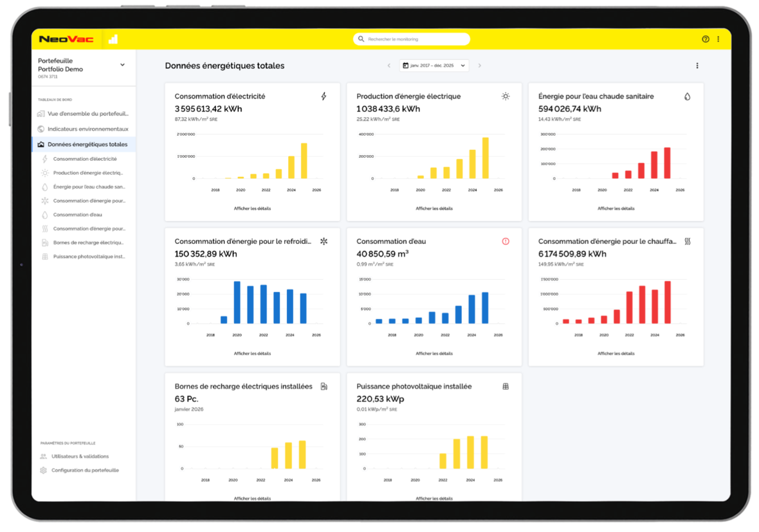
Task: Click Afficher les détails under Consommation d'eau
Action: pos(434,353)
